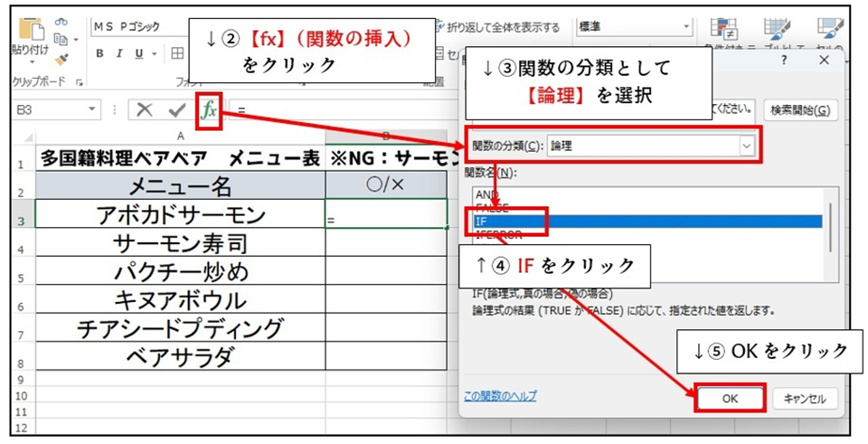Expand the Name Box dropdown arrow
Image resolution: width=868 pixels, height=444 pixels.
point(91,110)
